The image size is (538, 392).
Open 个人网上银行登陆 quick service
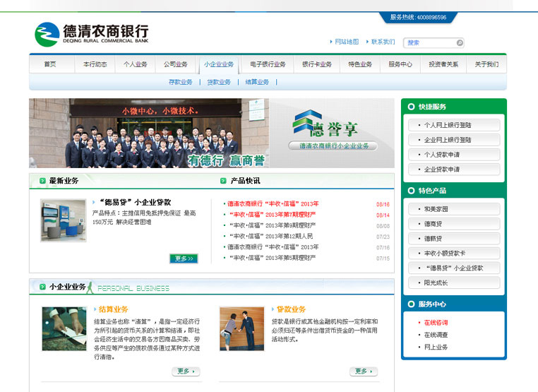point(453,125)
